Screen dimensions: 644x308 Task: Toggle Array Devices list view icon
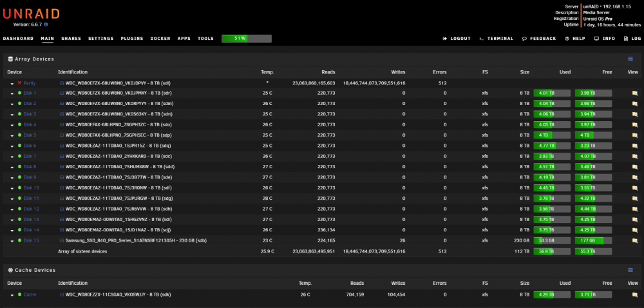click(630, 59)
